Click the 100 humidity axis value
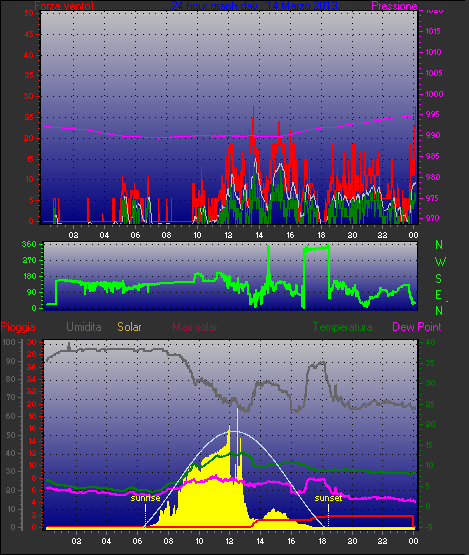The image size is (469, 555). [8, 342]
